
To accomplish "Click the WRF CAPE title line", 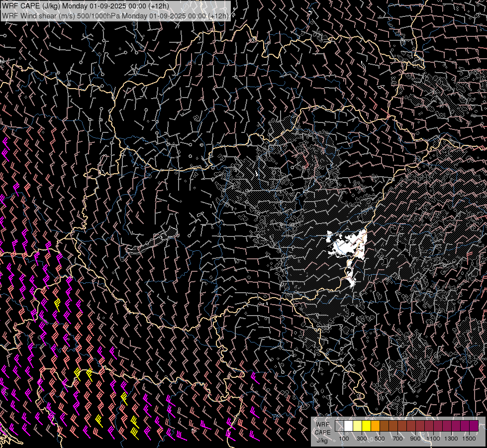I will coord(86,6).
